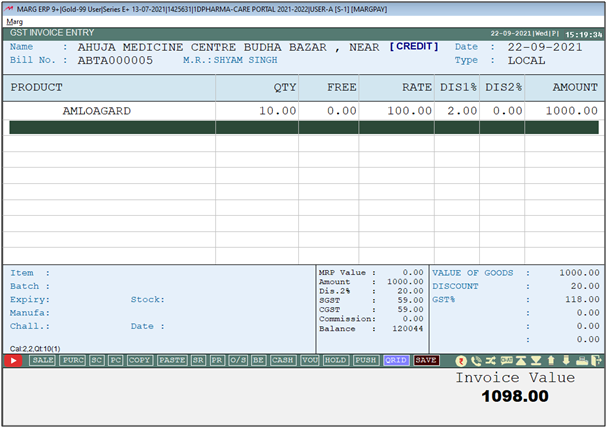Click the [CREDIT] label in the header

tap(414, 47)
